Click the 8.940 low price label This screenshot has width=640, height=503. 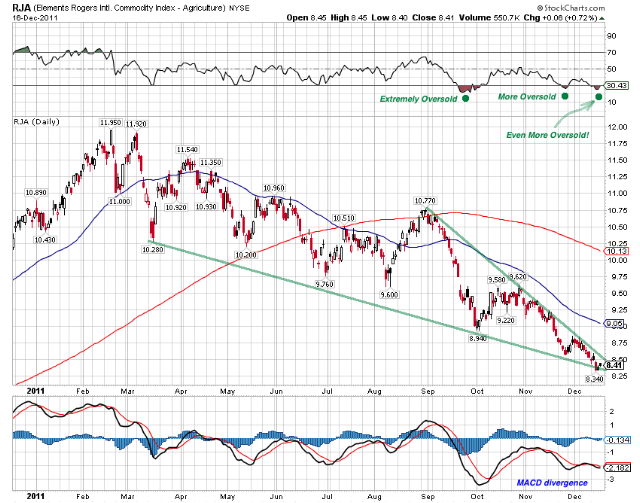click(x=478, y=338)
